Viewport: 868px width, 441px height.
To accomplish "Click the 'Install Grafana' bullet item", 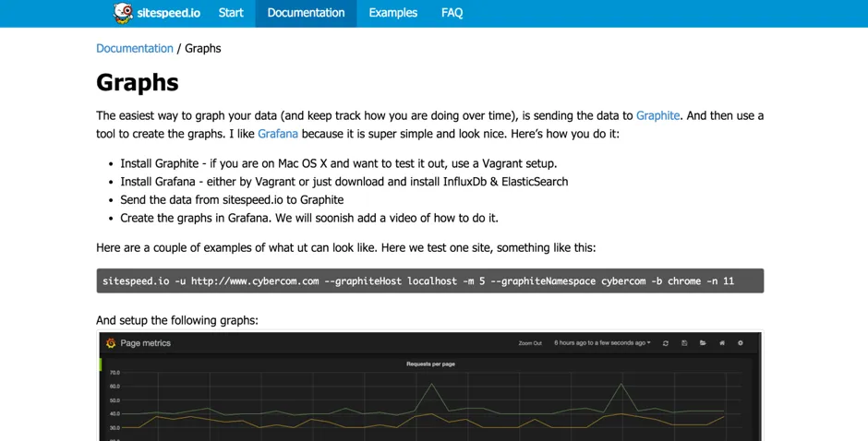I will [344, 182].
